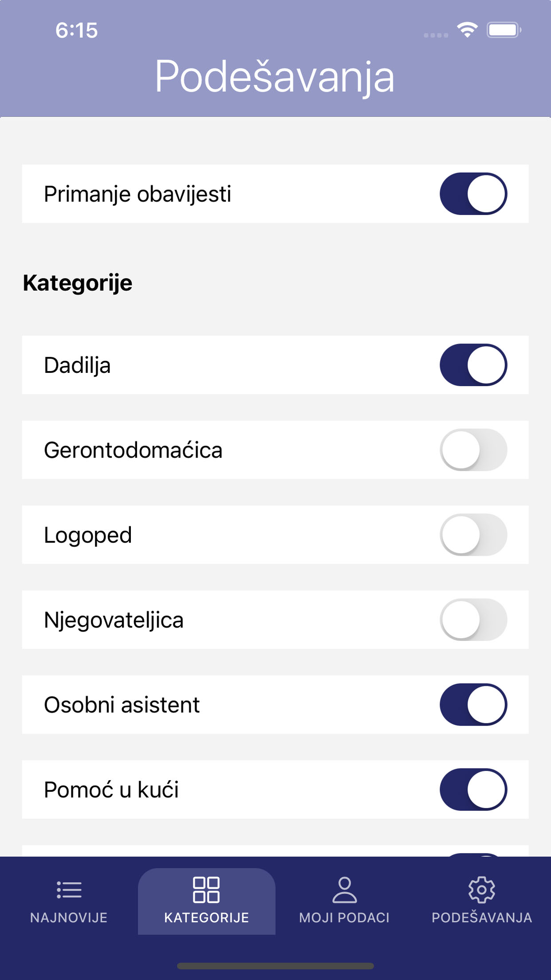Tap the Osobni asistent row text
Image resolution: width=551 pixels, height=980 pixels.
pos(122,705)
